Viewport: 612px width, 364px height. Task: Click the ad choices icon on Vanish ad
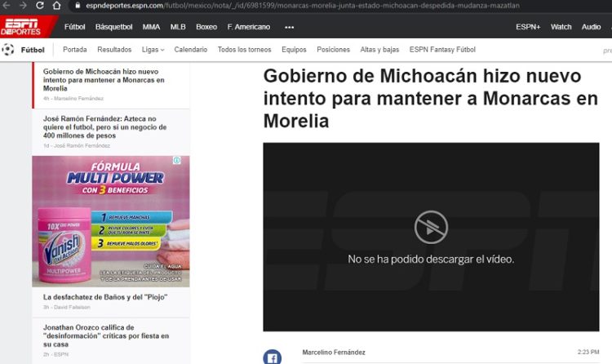point(177,160)
